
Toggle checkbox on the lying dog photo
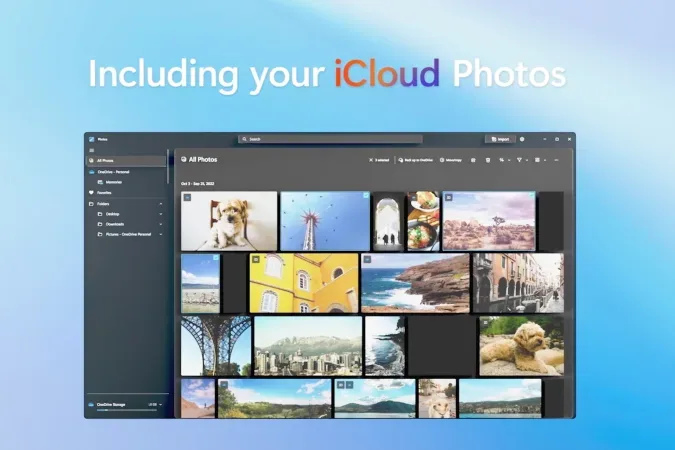coord(486,322)
